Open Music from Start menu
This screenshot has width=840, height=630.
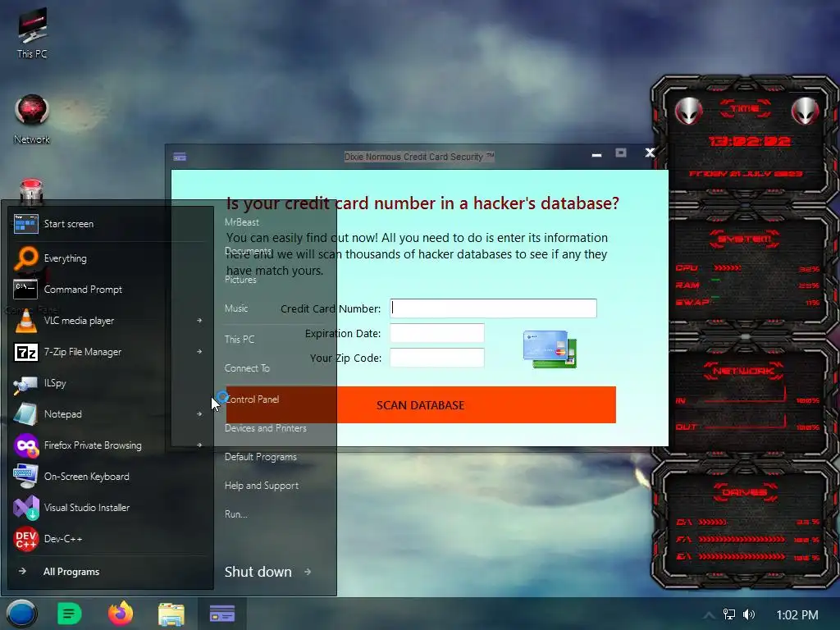click(236, 308)
